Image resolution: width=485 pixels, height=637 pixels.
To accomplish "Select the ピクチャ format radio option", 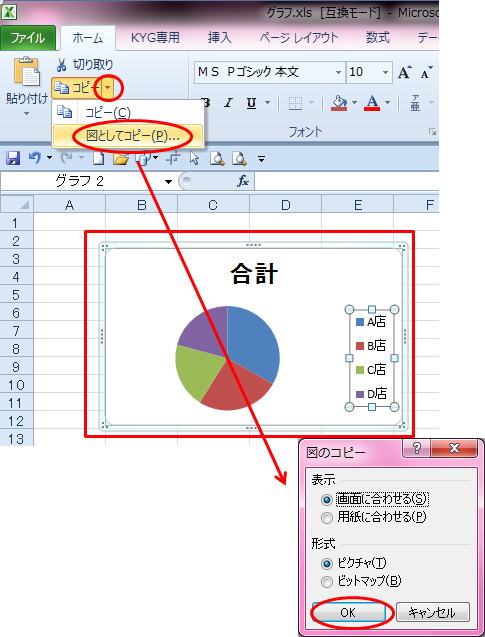I will 327,563.
